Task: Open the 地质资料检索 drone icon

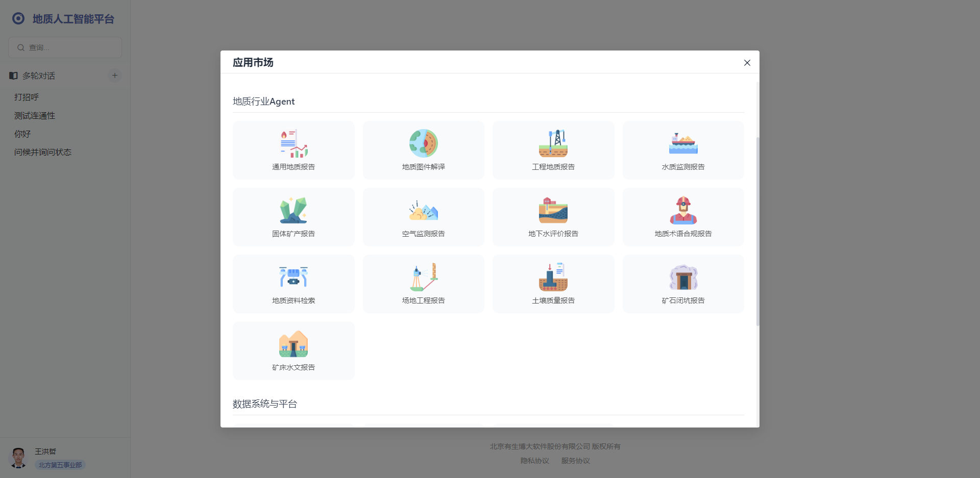Action: [x=293, y=278]
